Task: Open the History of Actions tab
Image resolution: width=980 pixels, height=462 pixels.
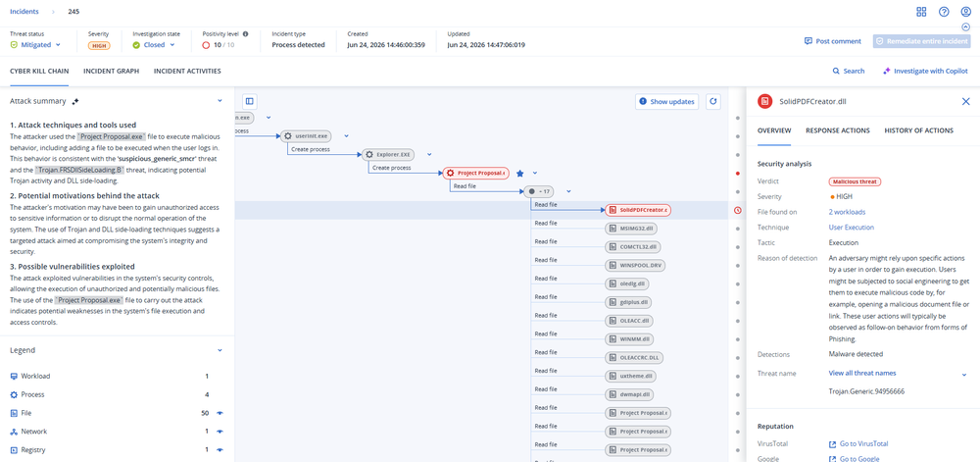Action: pyautogui.click(x=919, y=130)
